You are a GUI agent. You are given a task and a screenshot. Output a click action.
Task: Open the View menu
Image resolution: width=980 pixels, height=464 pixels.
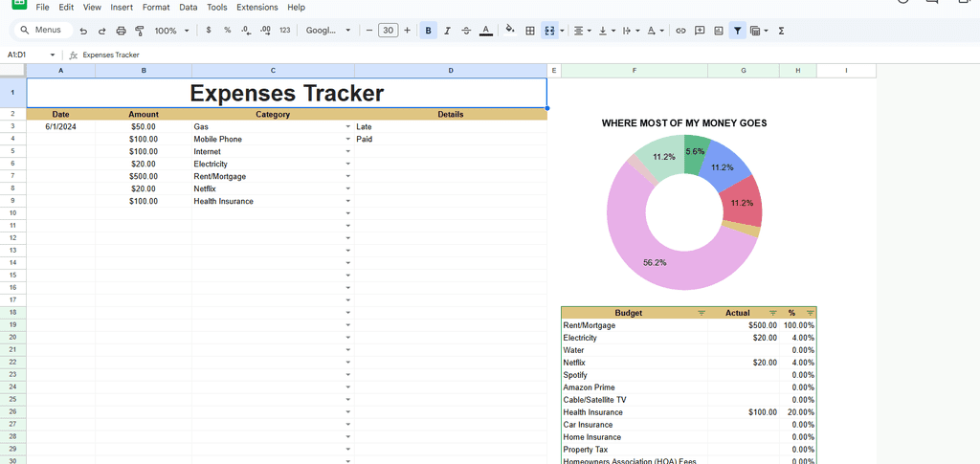(x=92, y=8)
